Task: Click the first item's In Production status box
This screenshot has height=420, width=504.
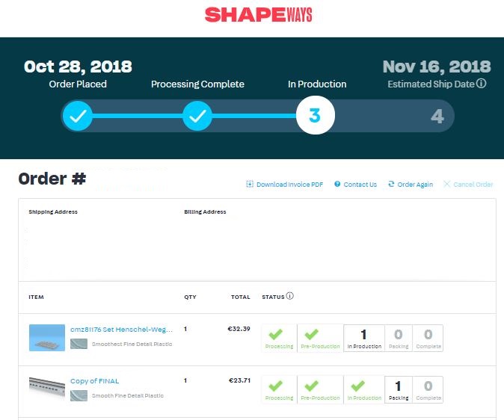Action: pyautogui.click(x=364, y=338)
